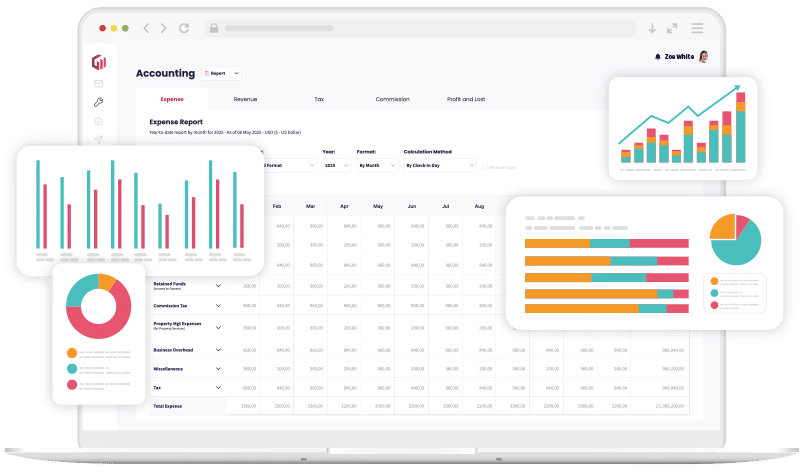Expand the Retained Funds row
The width and height of the screenshot is (800, 474).
click(x=218, y=286)
